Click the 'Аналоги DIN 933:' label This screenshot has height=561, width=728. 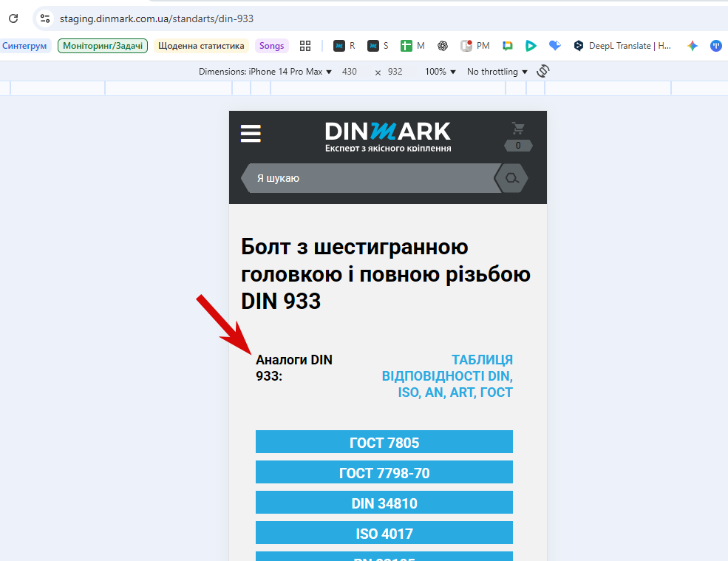(x=294, y=368)
